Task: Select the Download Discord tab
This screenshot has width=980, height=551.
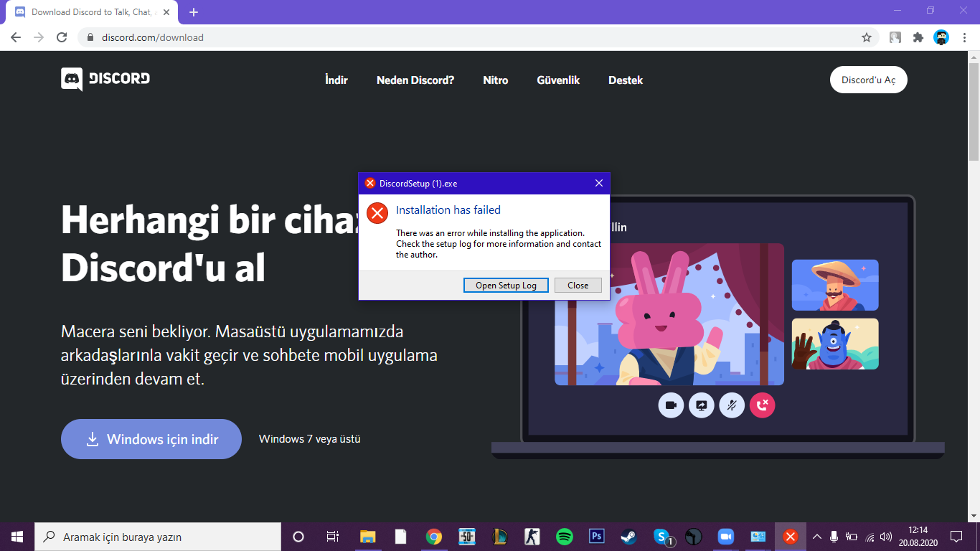Action: tap(92, 12)
